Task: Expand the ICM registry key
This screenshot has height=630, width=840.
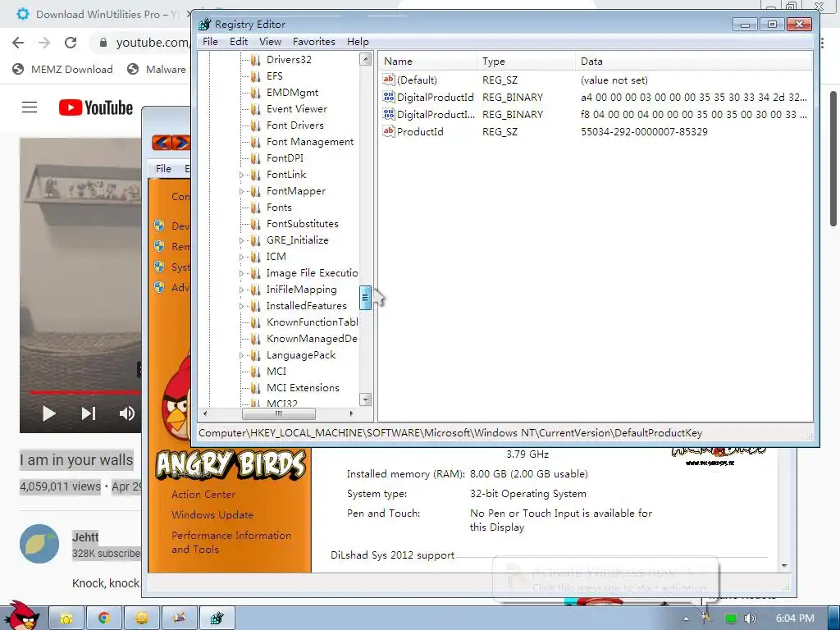Action: (x=241, y=257)
